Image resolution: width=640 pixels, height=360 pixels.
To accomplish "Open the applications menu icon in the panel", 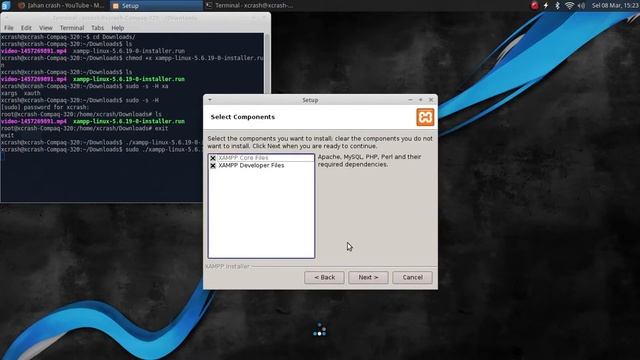I will (5, 5).
